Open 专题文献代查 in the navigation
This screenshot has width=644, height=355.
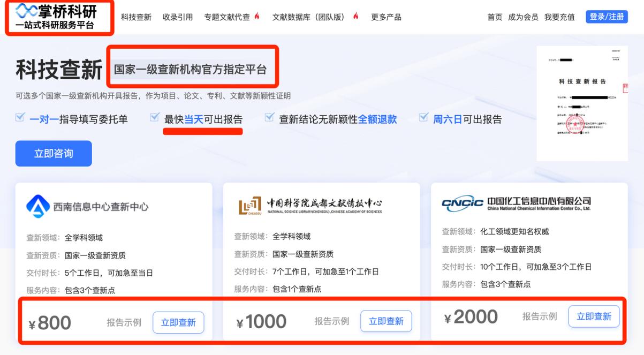[227, 17]
